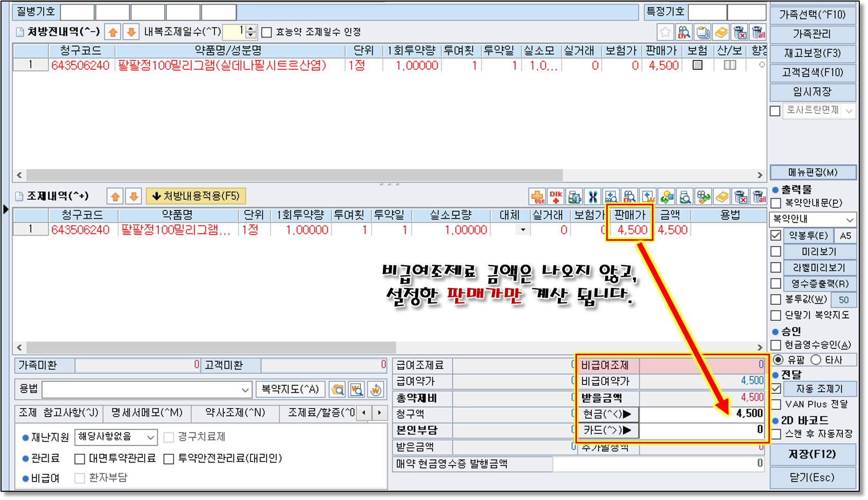
Task: Click the DIK drug info icon
Action: 556,197
